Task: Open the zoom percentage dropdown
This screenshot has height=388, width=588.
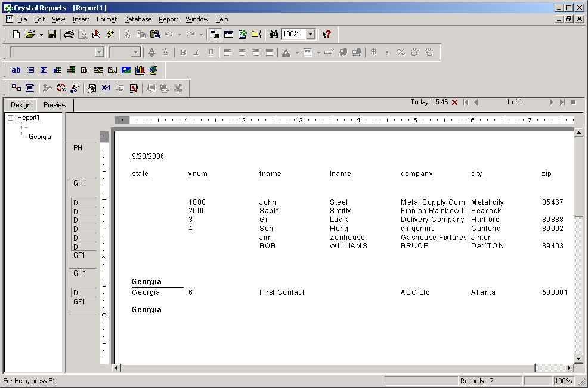Action: [310, 35]
